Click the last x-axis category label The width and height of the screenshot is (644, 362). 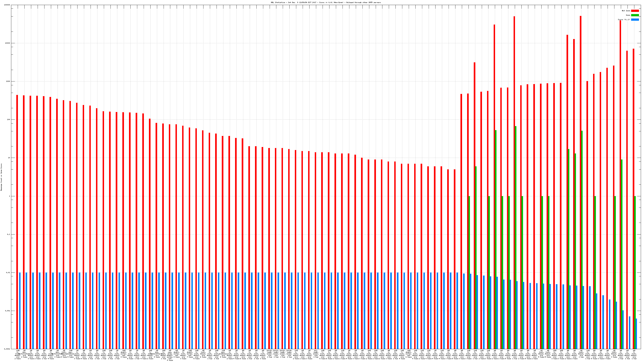pyautogui.click(x=634, y=354)
